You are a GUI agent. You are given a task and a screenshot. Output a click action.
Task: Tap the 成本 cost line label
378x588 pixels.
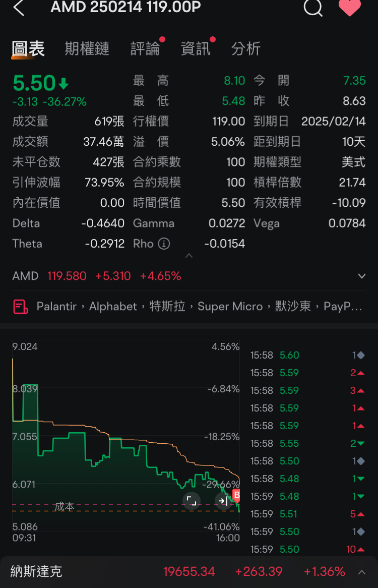click(x=64, y=507)
